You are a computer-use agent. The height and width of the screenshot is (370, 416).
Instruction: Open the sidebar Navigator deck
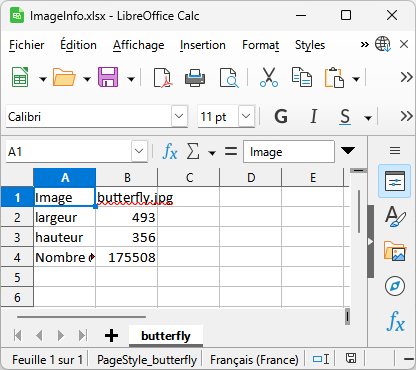tap(395, 286)
